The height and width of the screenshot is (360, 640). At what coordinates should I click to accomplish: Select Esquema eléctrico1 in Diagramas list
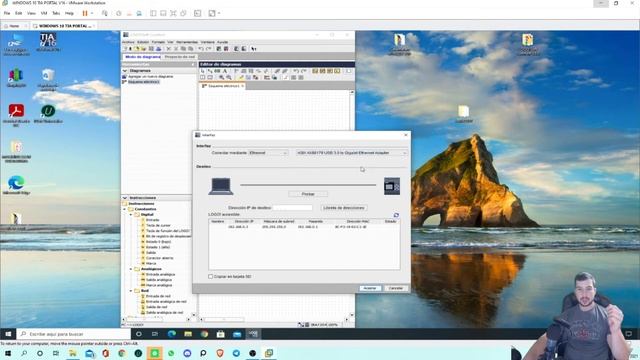click(144, 82)
